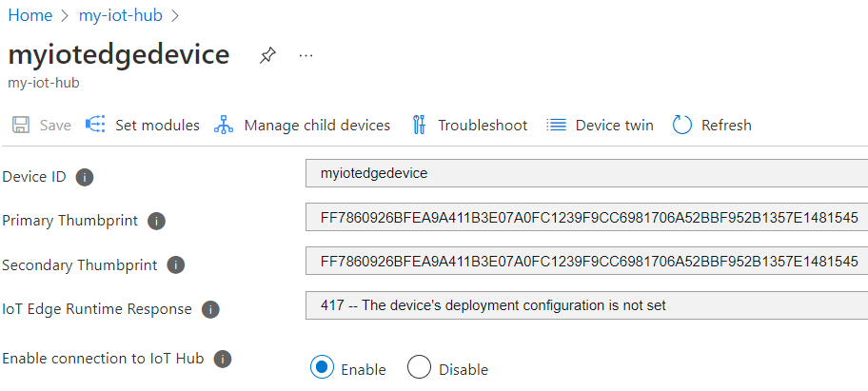Show info for Primary Thumbprint
This screenshot has width=868, height=391.
[x=157, y=221]
